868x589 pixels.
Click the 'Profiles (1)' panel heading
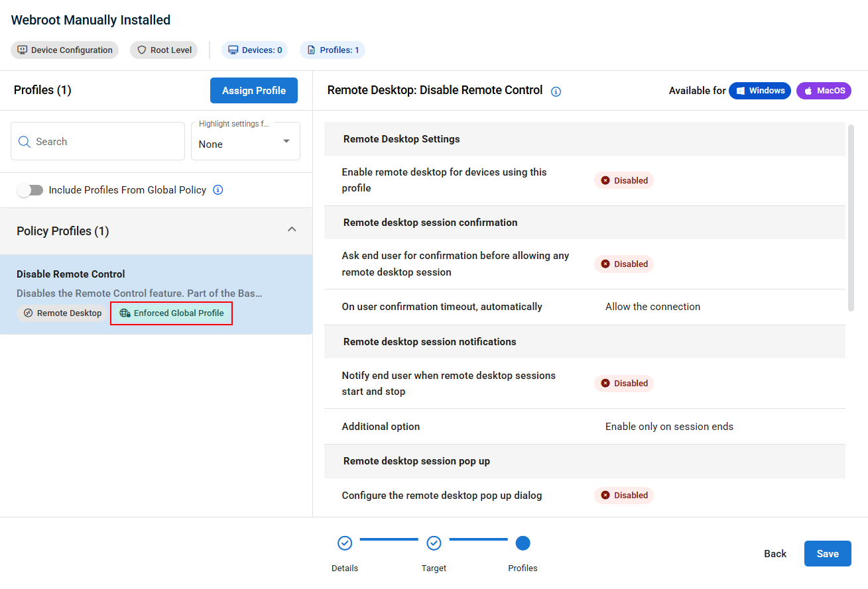click(42, 90)
